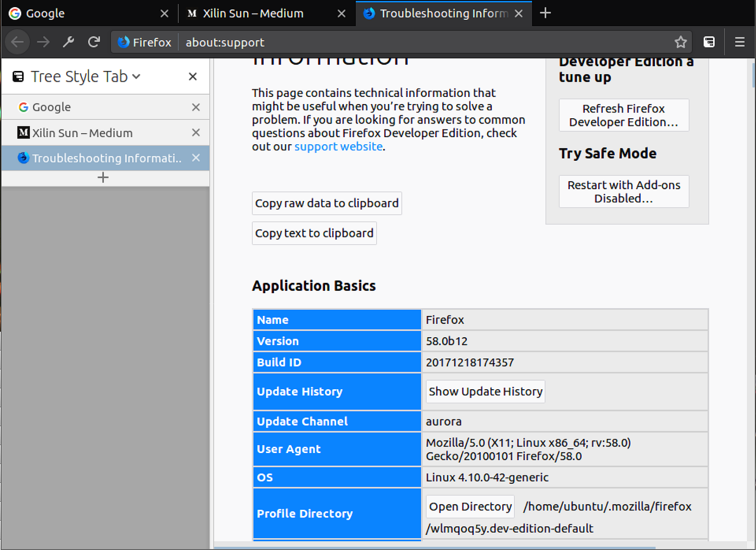756x550 pixels.
Task: Go back using the back arrow
Action: tap(17, 42)
